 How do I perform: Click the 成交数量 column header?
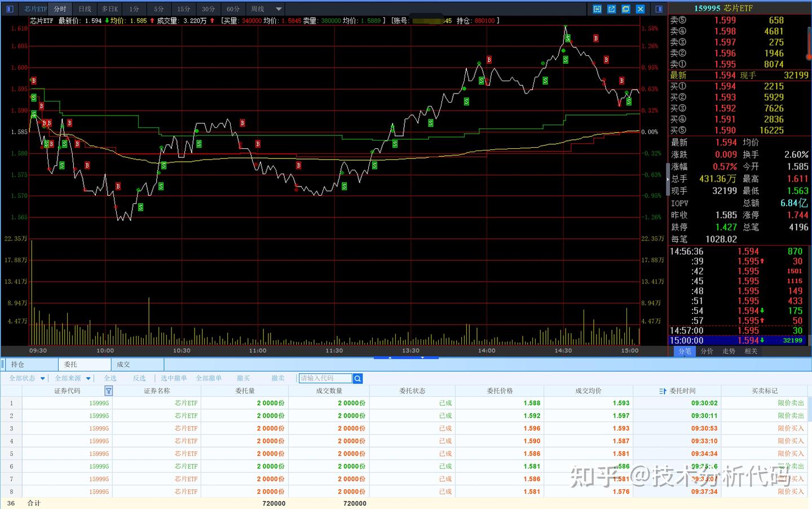click(x=329, y=391)
